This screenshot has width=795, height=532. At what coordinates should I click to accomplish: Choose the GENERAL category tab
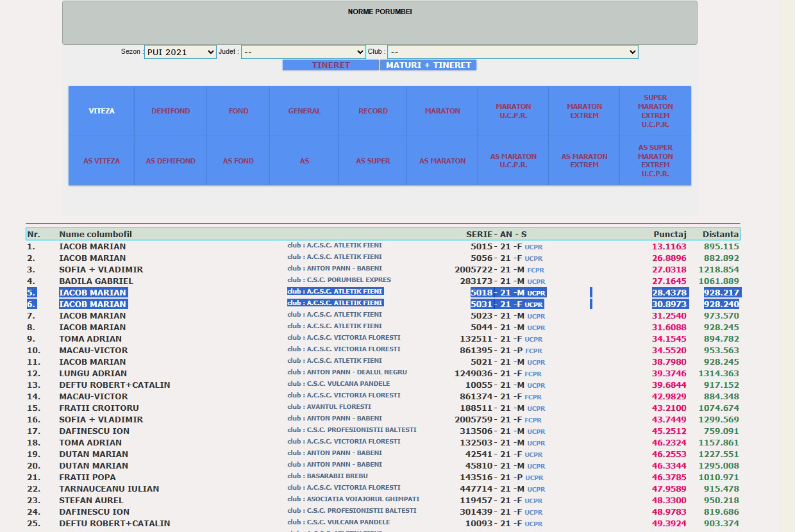pyautogui.click(x=304, y=111)
